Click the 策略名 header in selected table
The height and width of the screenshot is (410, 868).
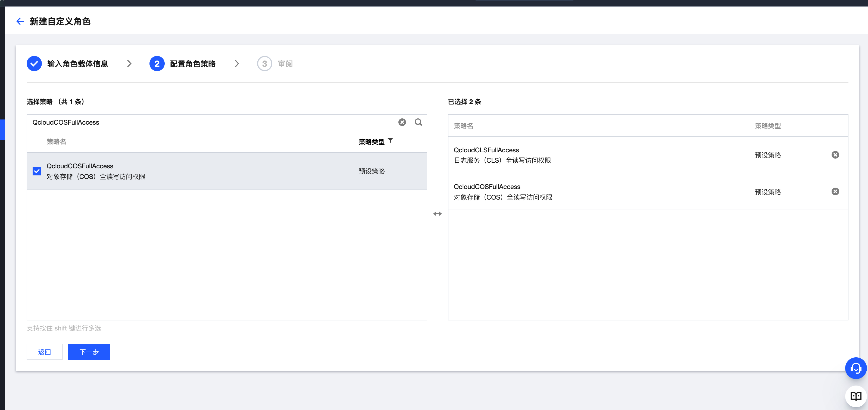coord(463,126)
